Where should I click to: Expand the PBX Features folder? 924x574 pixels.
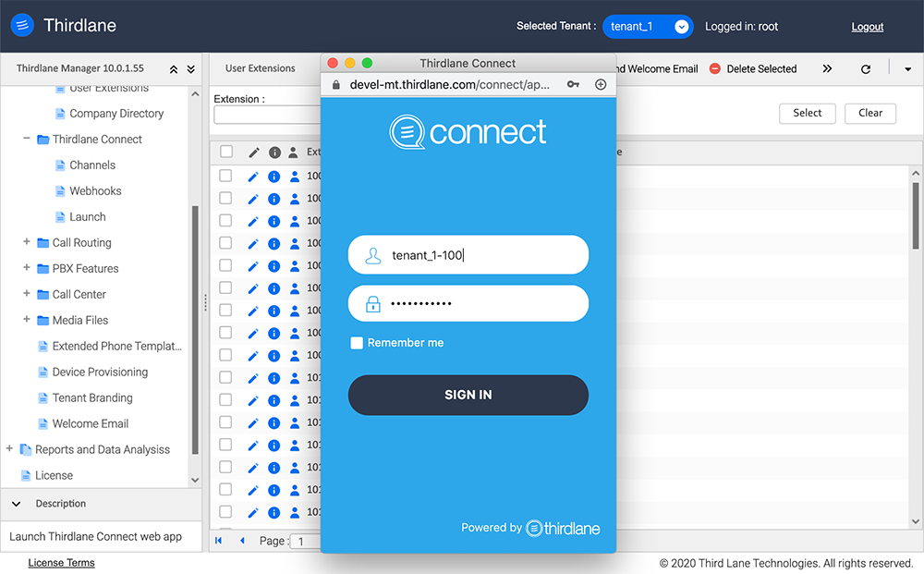[x=27, y=267]
